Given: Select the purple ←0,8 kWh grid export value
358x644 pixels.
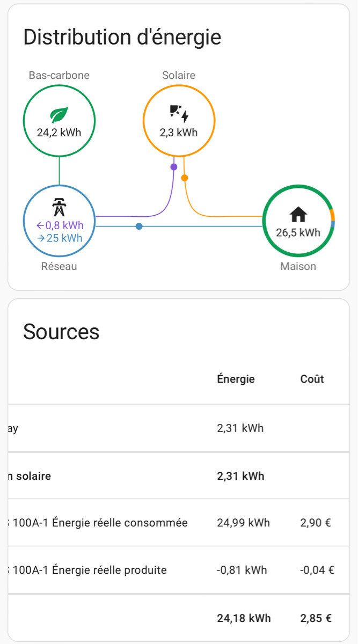Looking at the screenshot, I should click(60, 225).
